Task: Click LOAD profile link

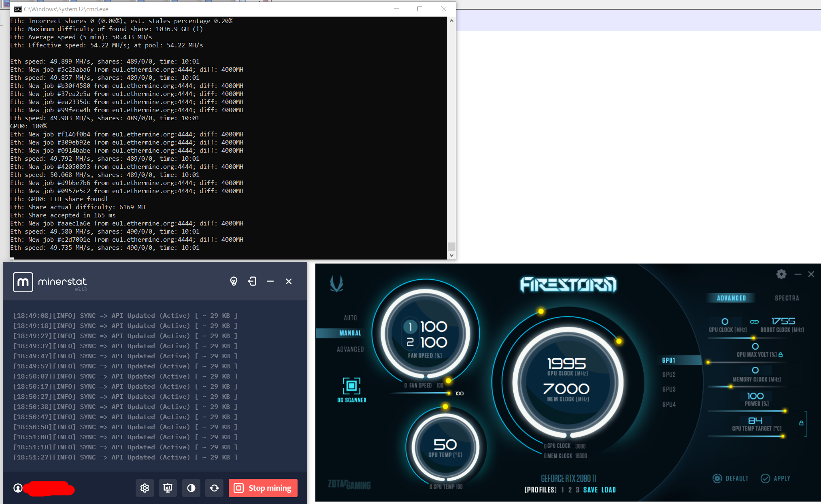Action: click(x=608, y=490)
